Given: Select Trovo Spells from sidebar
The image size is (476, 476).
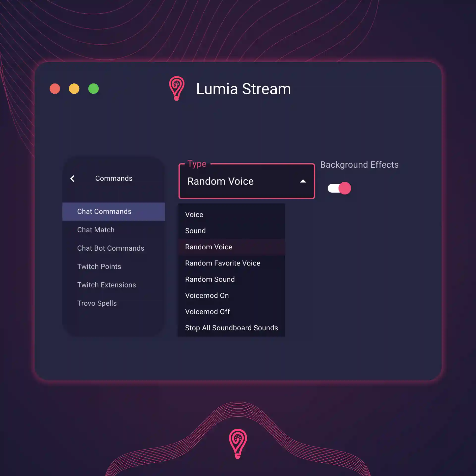Looking at the screenshot, I should tap(97, 303).
